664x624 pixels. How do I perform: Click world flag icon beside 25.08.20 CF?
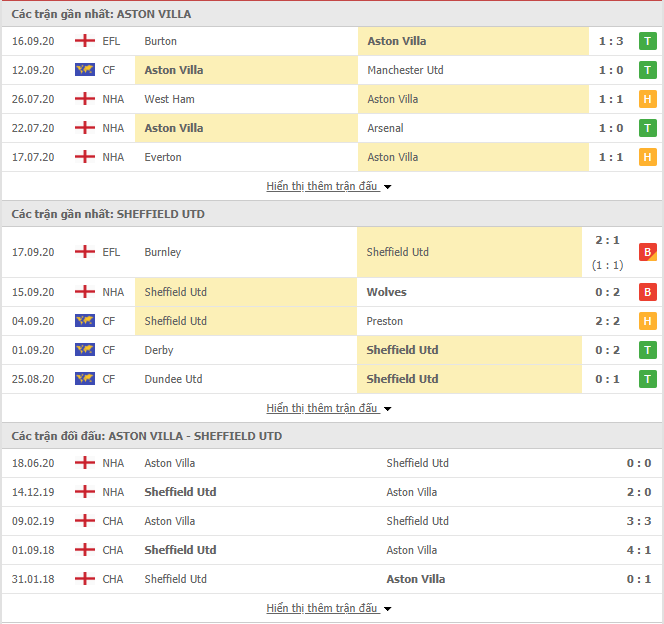click(85, 379)
